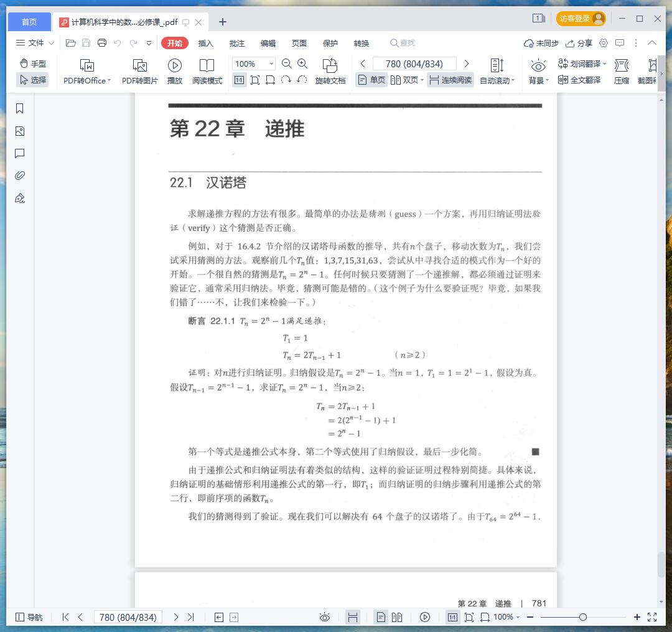Jump to last page in status bar
This screenshot has width=672, height=632.
(191, 617)
